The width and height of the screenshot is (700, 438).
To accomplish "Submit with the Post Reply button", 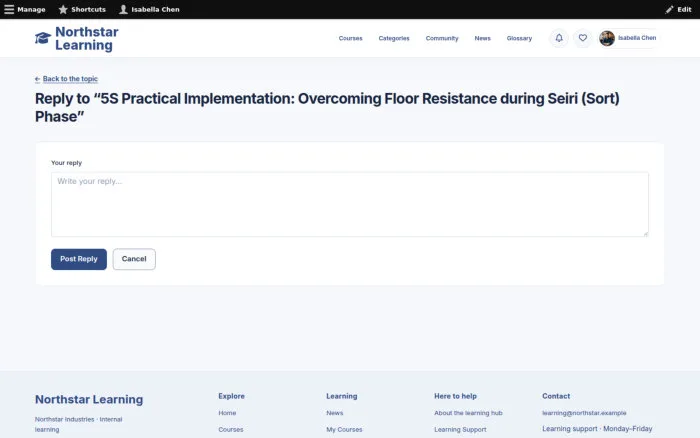I will 79,259.
